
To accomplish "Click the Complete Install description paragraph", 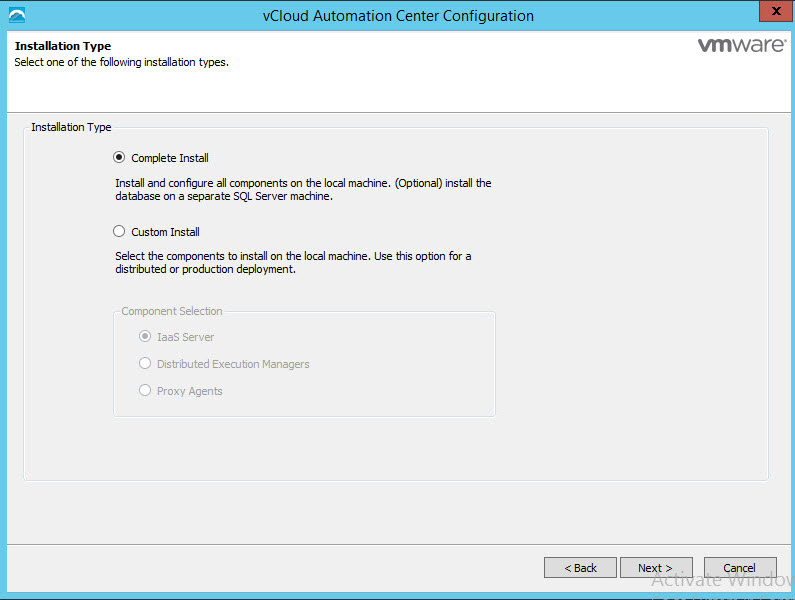I will point(303,190).
